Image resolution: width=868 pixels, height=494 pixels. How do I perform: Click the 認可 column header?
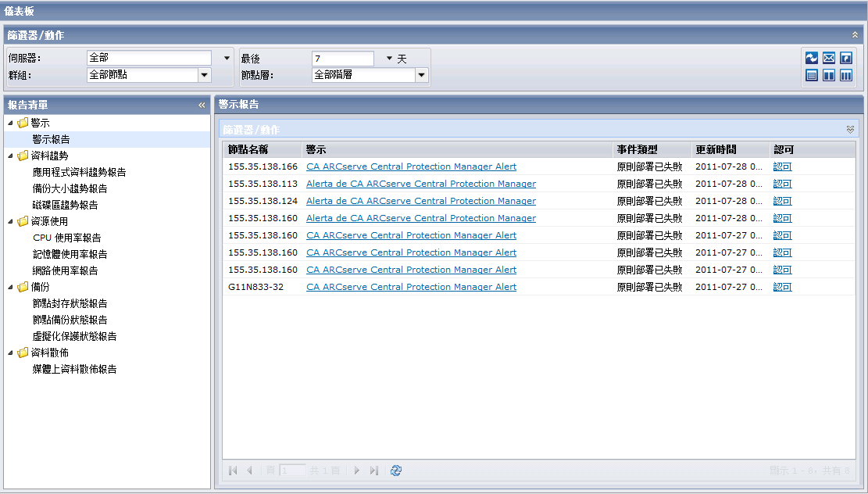pyautogui.click(x=812, y=149)
